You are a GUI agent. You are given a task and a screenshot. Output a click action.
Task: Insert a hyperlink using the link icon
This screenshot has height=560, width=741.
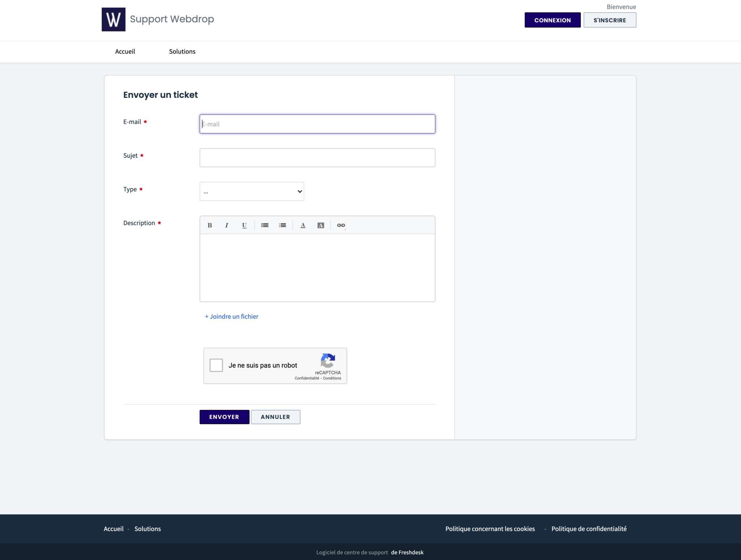(341, 225)
